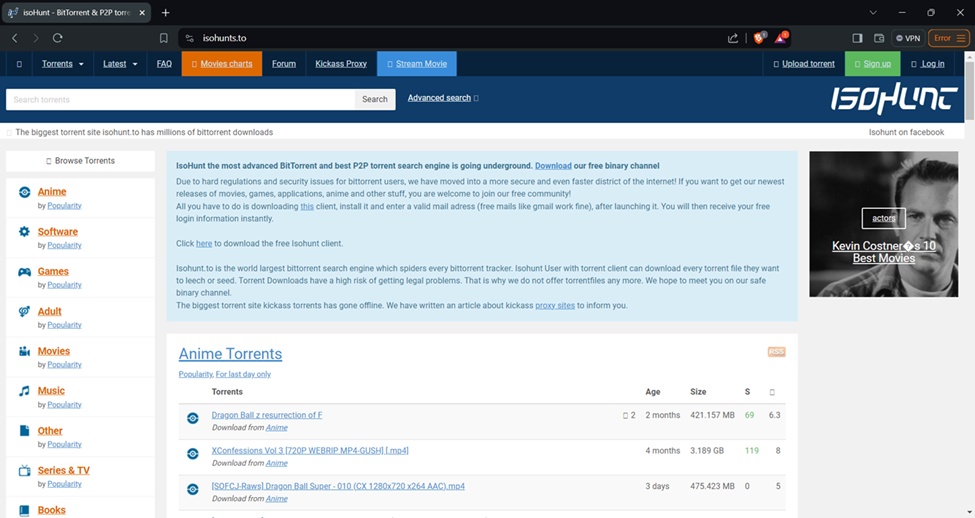
Task: Click the Series & TV icon
Action: tap(24, 471)
